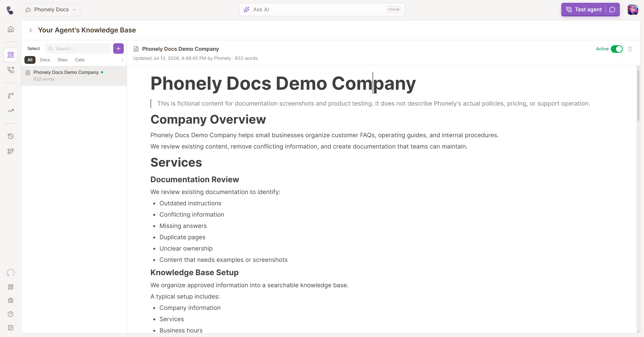Select Phonely Docs Demo Company list item
Viewport: 644px width, 337px height.
coord(74,76)
